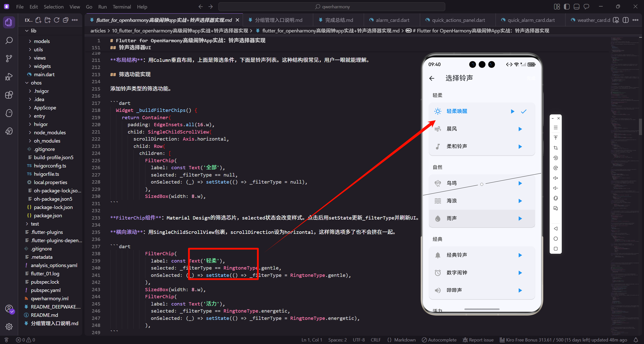Select 雨声 ringtone row
Image resolution: width=644 pixels, height=344 pixels.
tap(482, 219)
